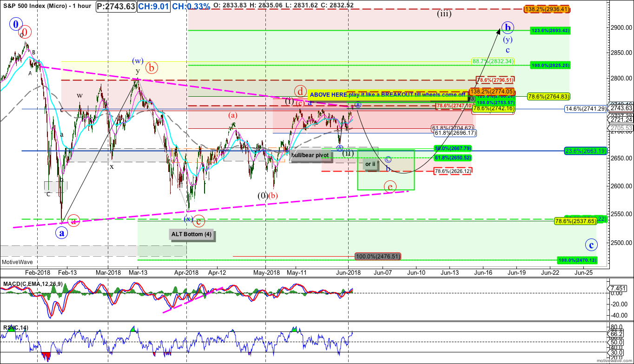Viewport: 634px width, 364px height.
Task: Click the Apr-2018 date on time axis
Action: coord(187,272)
